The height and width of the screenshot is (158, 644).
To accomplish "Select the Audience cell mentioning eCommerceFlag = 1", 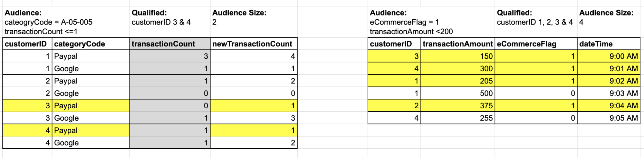I will (x=431, y=22).
